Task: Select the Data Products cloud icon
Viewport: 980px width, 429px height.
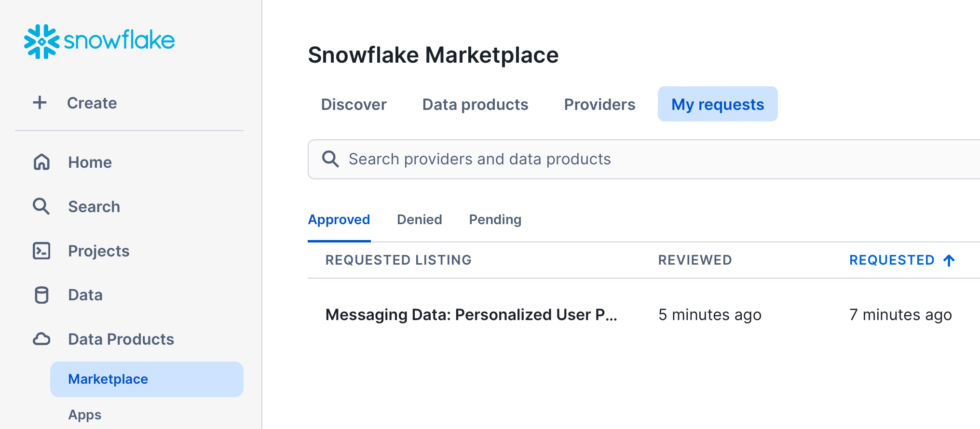Action: tap(42, 339)
